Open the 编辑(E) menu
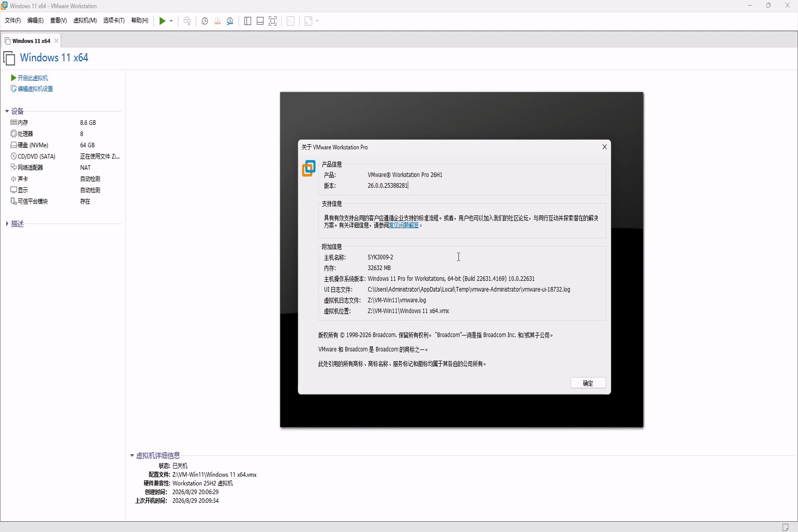This screenshot has width=798, height=532. [x=35, y=20]
